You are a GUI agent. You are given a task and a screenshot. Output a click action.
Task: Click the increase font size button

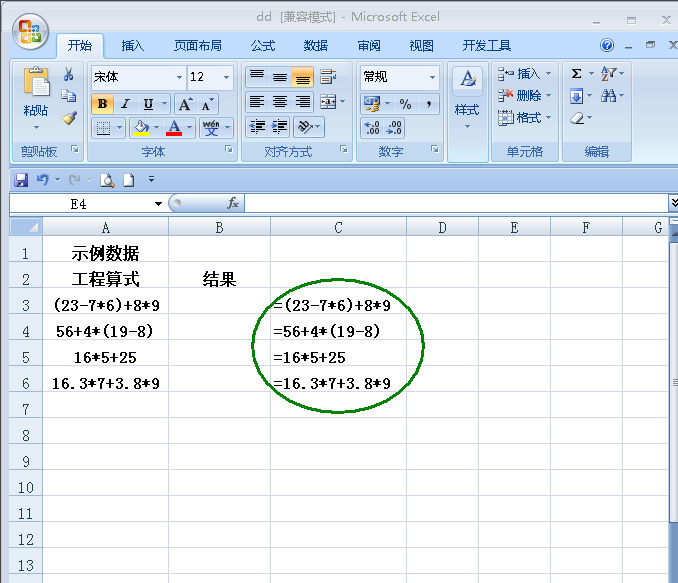[x=185, y=104]
